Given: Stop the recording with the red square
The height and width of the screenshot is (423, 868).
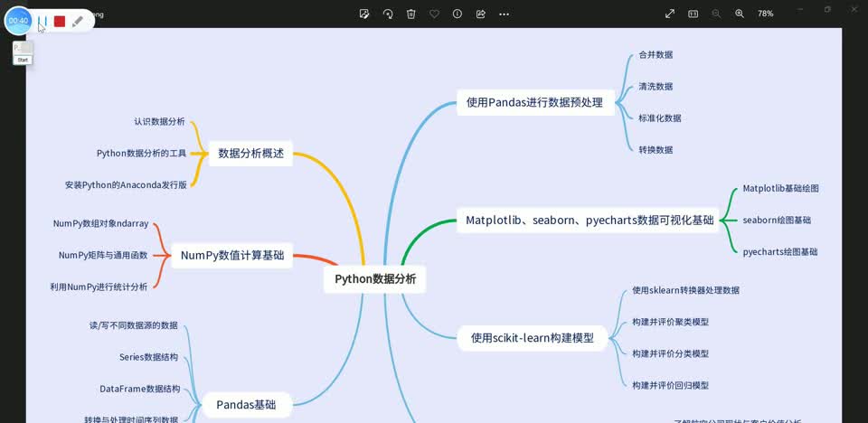Looking at the screenshot, I should click(60, 22).
